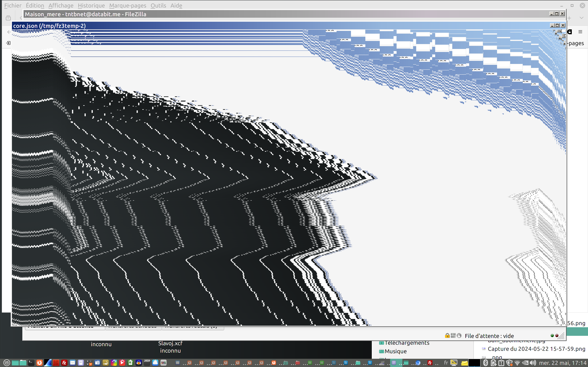The image size is (588, 367).
Task: Open the date and time calendar applet
Action: [x=562, y=363]
